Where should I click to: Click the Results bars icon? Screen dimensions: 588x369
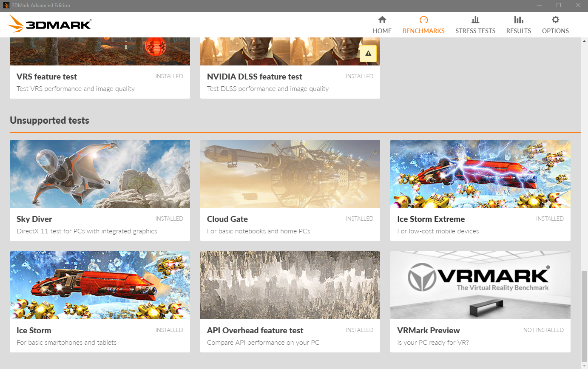(518, 20)
